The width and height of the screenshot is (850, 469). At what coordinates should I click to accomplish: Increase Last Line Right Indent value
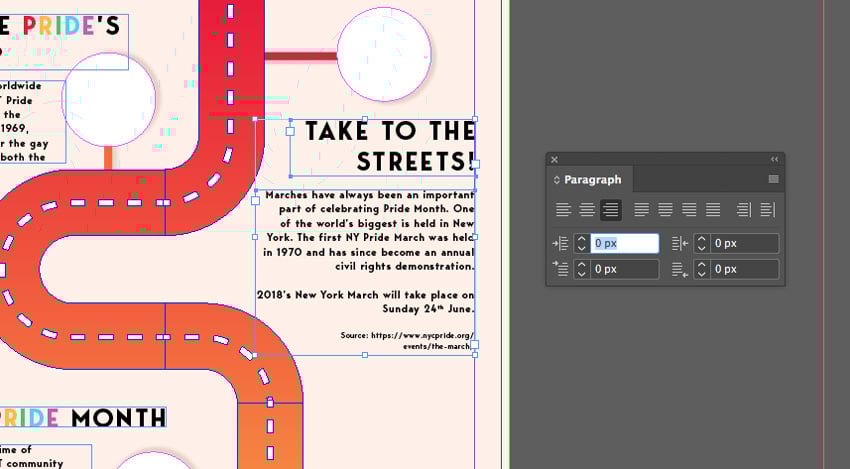[x=701, y=264]
